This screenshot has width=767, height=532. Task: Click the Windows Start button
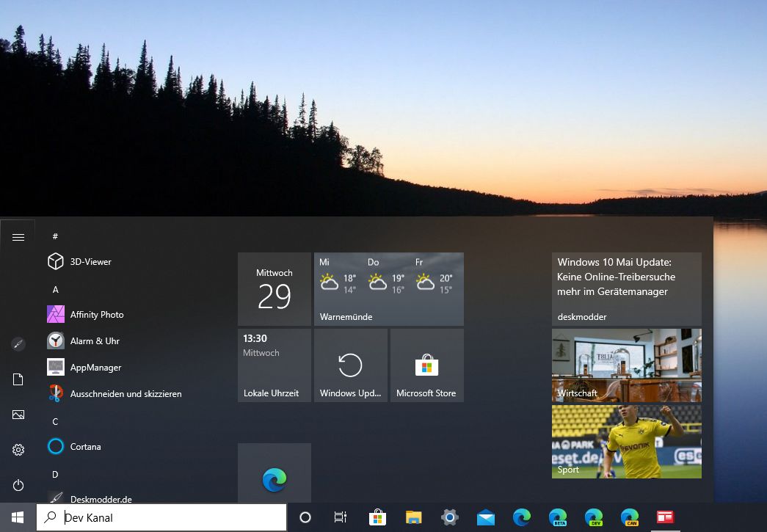[x=18, y=517]
